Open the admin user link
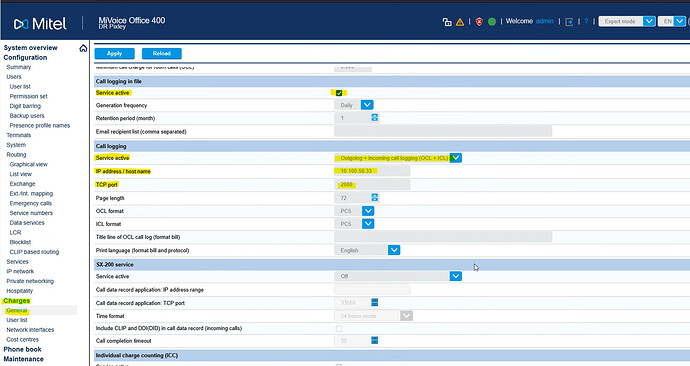This screenshot has height=366, width=690. coord(544,21)
